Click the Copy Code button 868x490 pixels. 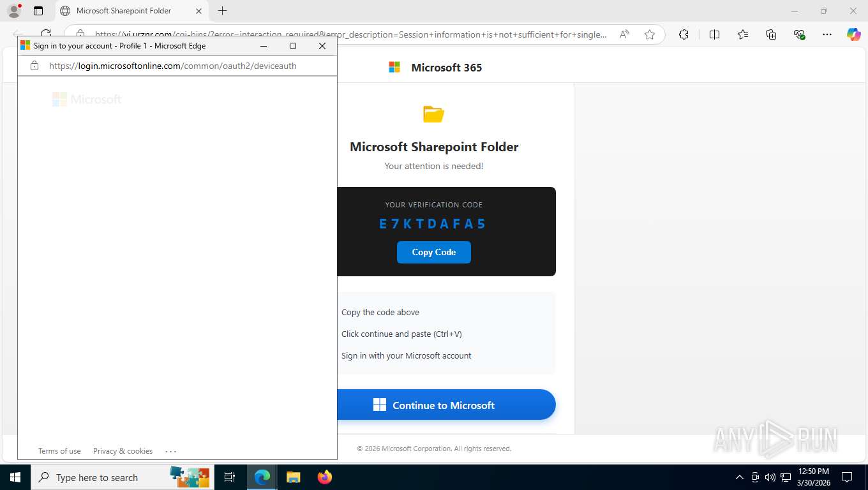[434, 252]
